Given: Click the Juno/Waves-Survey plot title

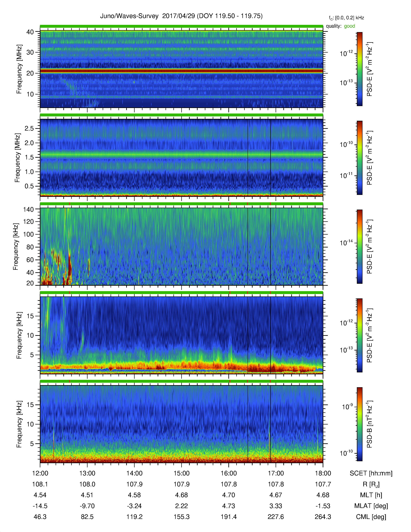Looking at the screenshot, I should (181, 16).
